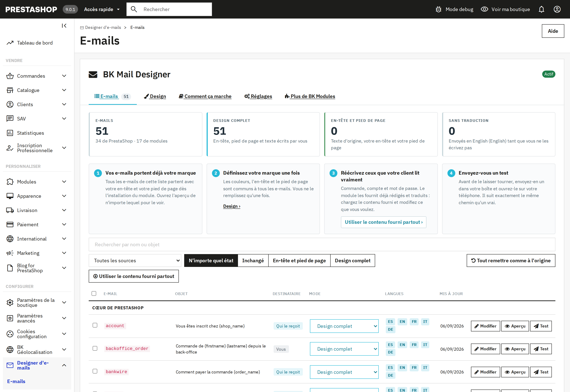Click the PrestaShop logo

pos(31,9)
